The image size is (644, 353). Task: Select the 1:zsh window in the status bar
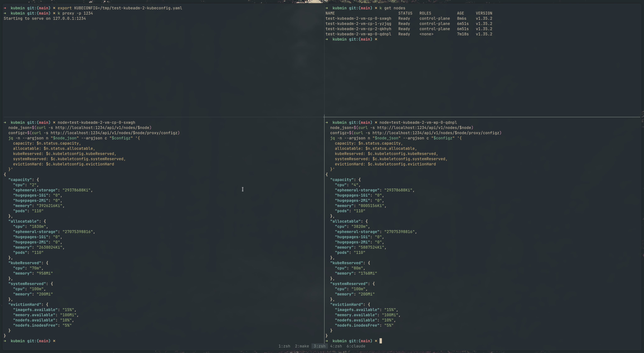coord(284,346)
